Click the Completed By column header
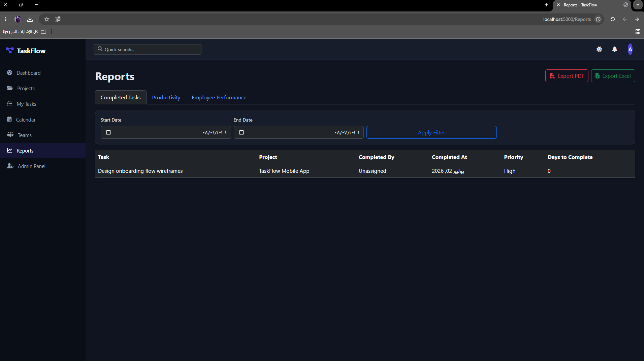644x361 pixels. pos(376,157)
